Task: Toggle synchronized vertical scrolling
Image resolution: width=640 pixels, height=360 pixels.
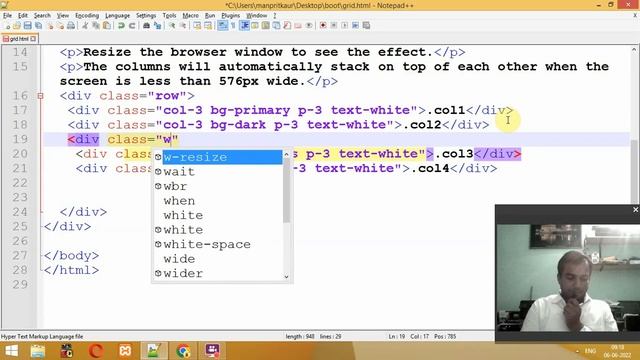Action: (197, 25)
